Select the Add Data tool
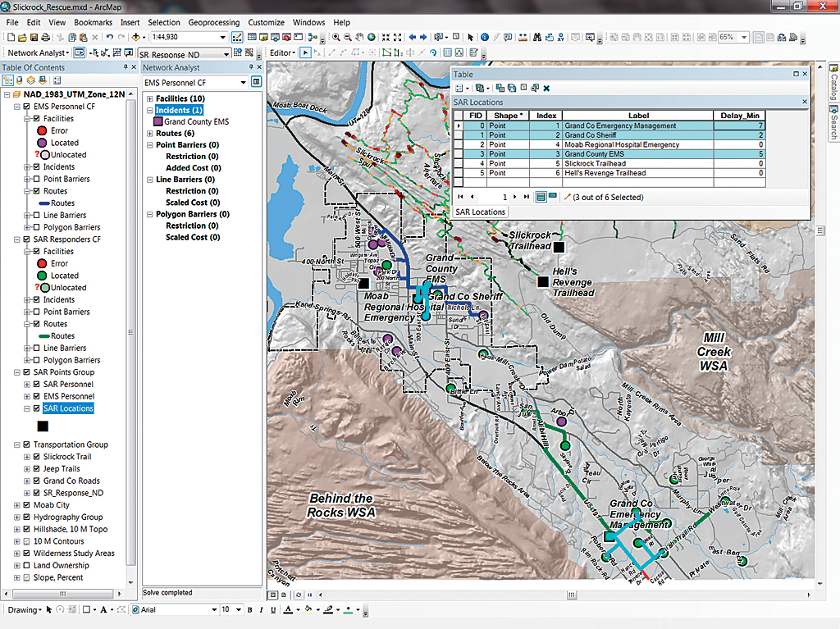Image resolution: width=840 pixels, height=629 pixels. [x=138, y=38]
